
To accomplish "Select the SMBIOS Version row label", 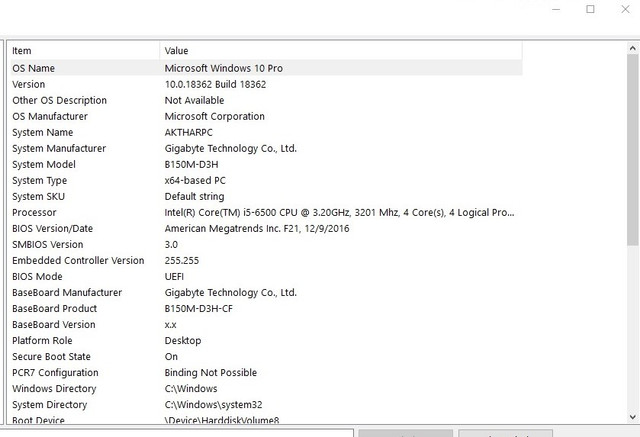I will tap(48, 244).
